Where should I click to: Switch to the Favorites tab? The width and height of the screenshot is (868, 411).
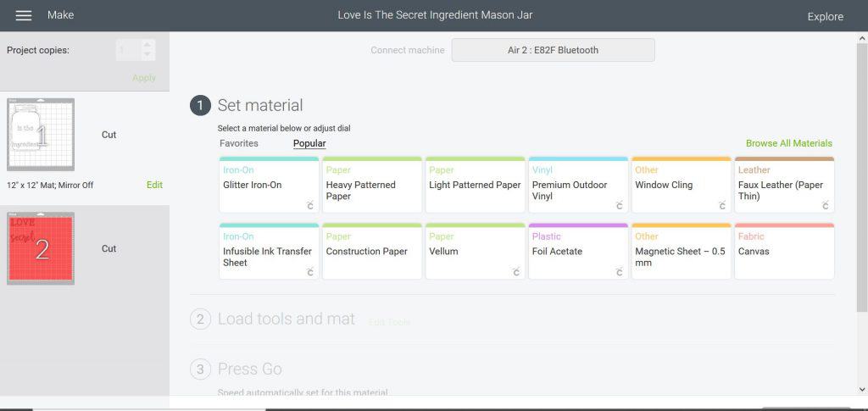239,143
